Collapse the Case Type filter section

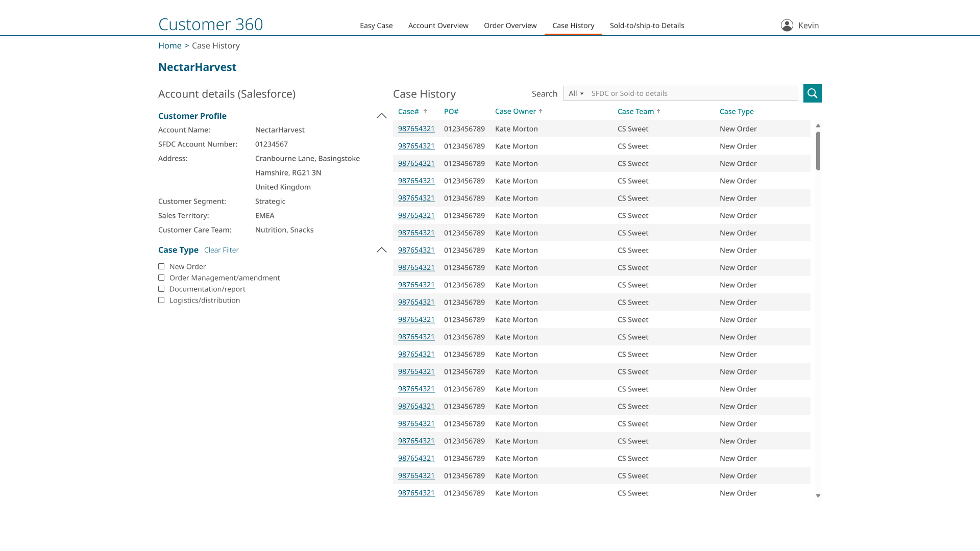click(x=381, y=250)
